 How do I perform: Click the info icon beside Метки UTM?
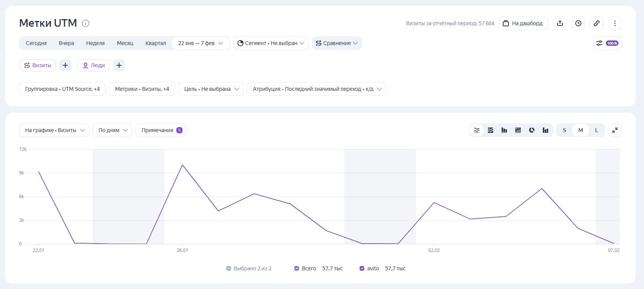tap(86, 23)
